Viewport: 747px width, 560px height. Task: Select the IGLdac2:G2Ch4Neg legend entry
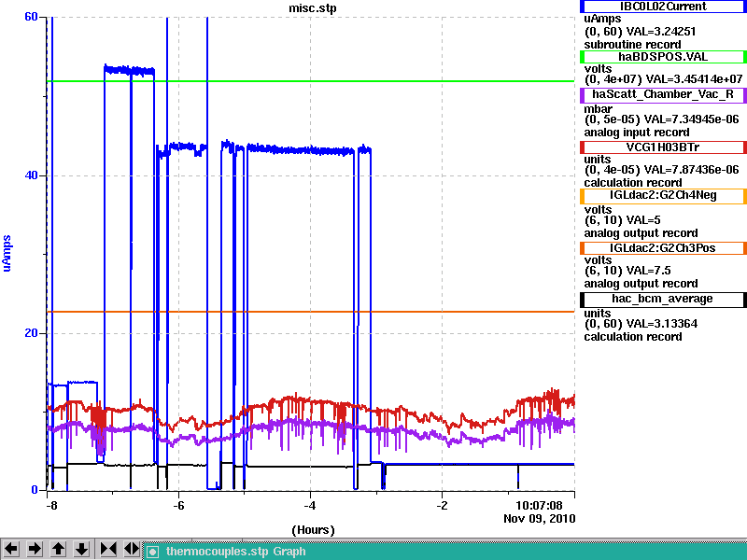(x=663, y=196)
